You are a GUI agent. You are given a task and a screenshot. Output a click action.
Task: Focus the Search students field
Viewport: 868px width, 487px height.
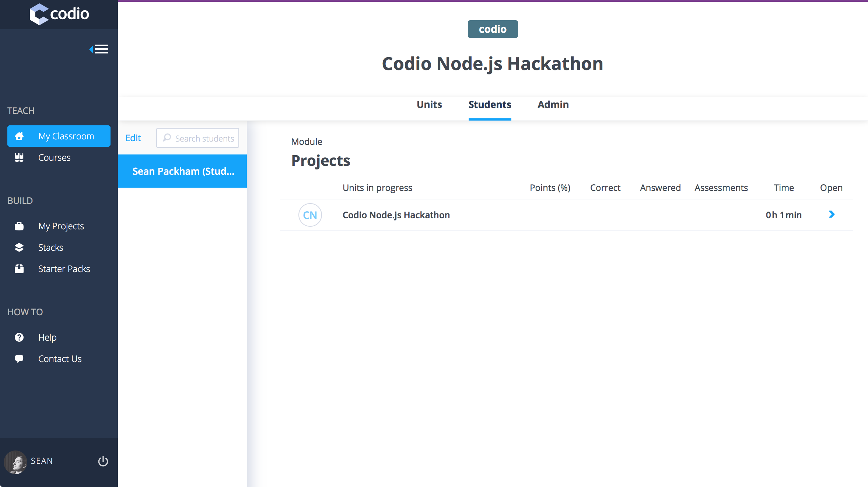(197, 138)
